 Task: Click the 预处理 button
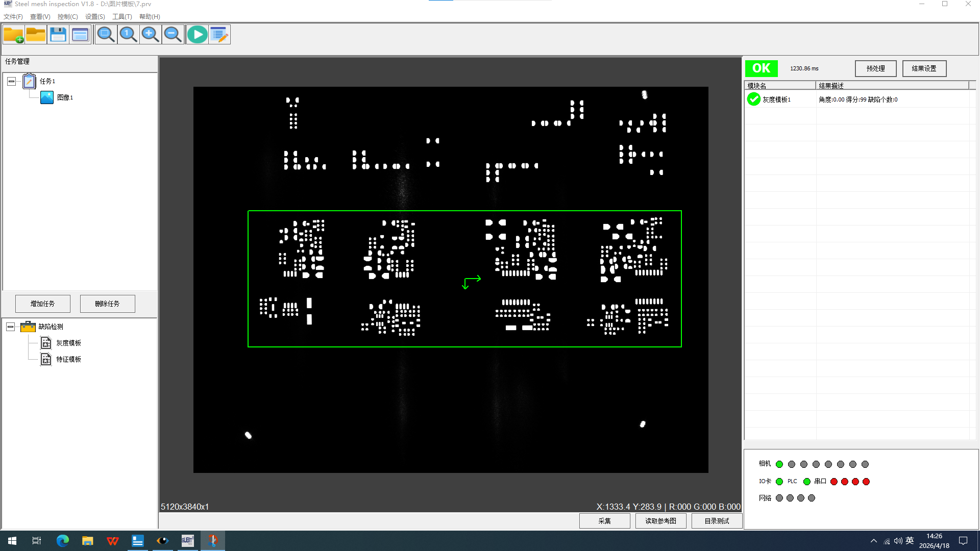coord(875,68)
